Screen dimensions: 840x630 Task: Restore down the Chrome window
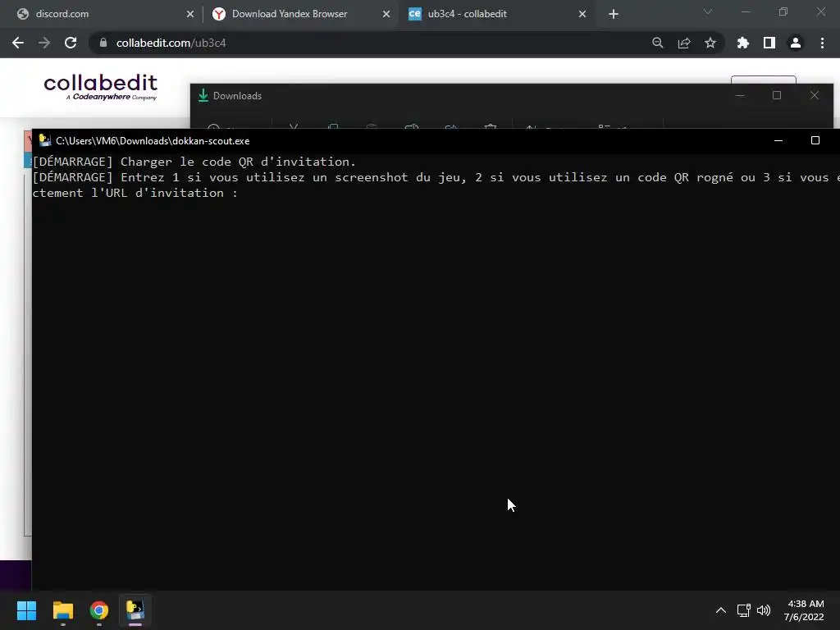coord(783,11)
